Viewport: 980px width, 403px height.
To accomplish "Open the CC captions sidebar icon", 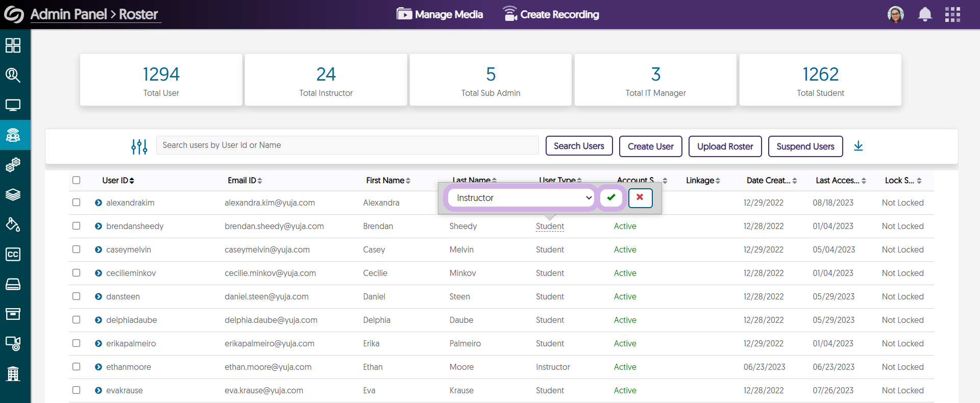I will tap(13, 254).
